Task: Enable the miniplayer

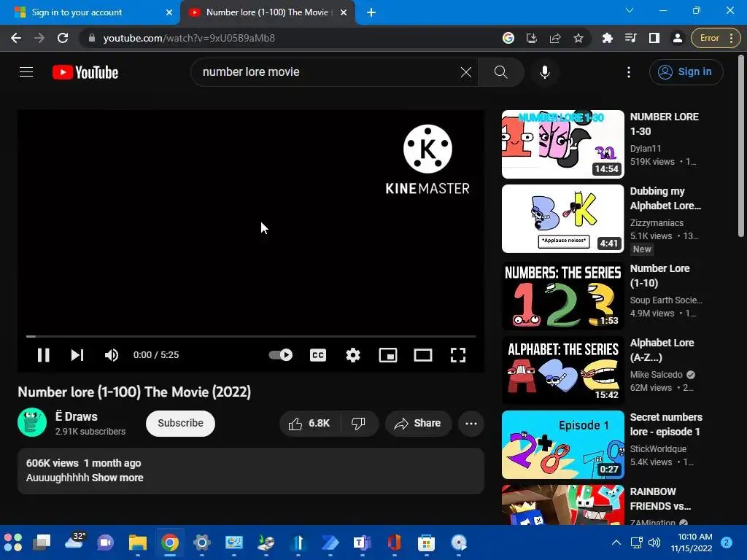Action: pyautogui.click(x=388, y=355)
